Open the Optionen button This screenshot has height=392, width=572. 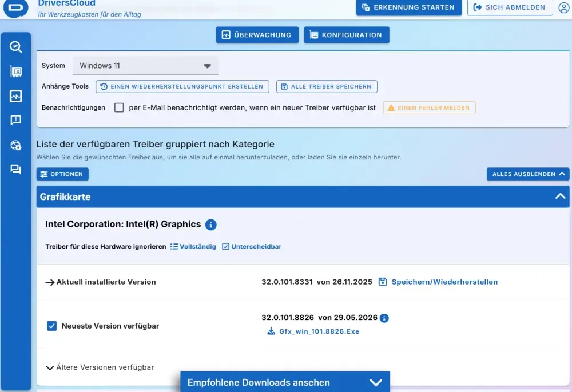62,174
